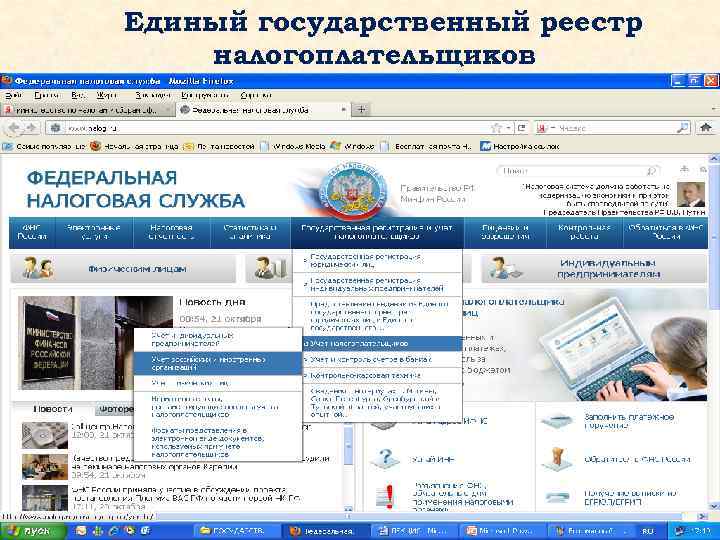Open Статистика и аналитика navigation item
This screenshot has height=540, width=720.
point(250,232)
